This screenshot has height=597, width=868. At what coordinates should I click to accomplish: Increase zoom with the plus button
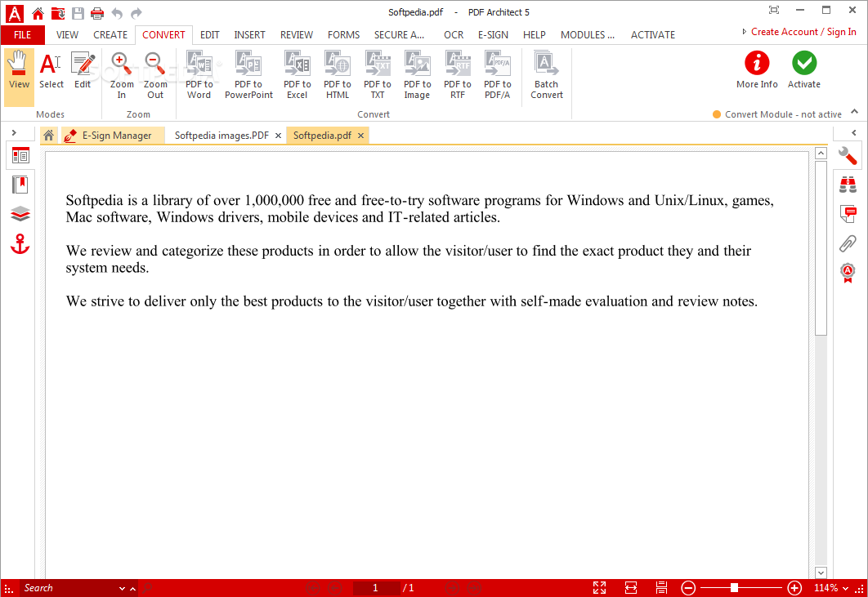pyautogui.click(x=794, y=587)
